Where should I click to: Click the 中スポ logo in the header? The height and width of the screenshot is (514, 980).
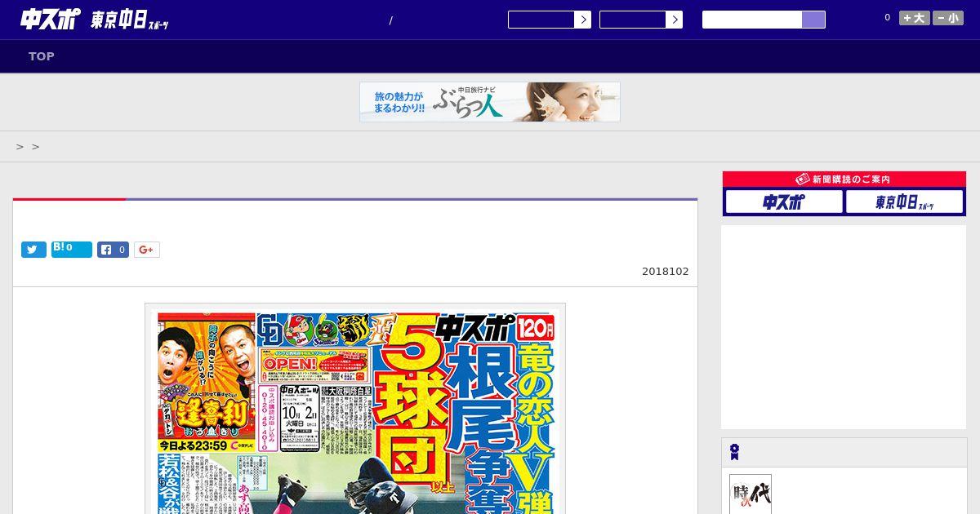[50, 19]
